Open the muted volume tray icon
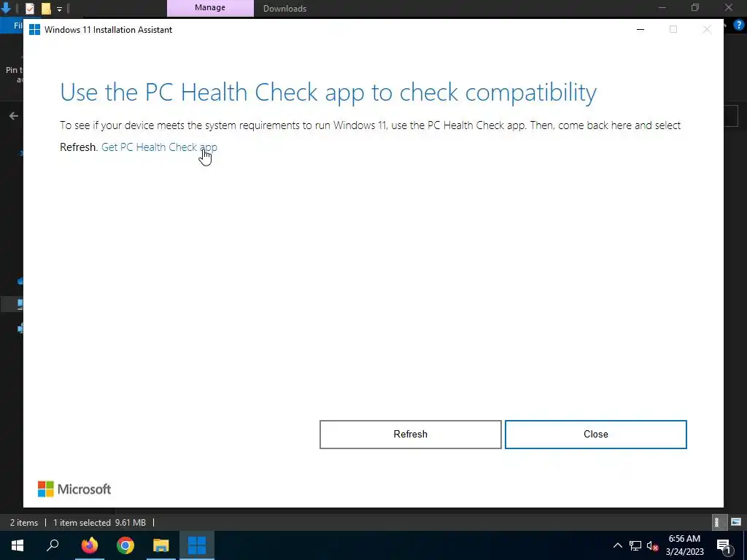Screen dimensions: 747x560 pyautogui.click(x=652, y=545)
